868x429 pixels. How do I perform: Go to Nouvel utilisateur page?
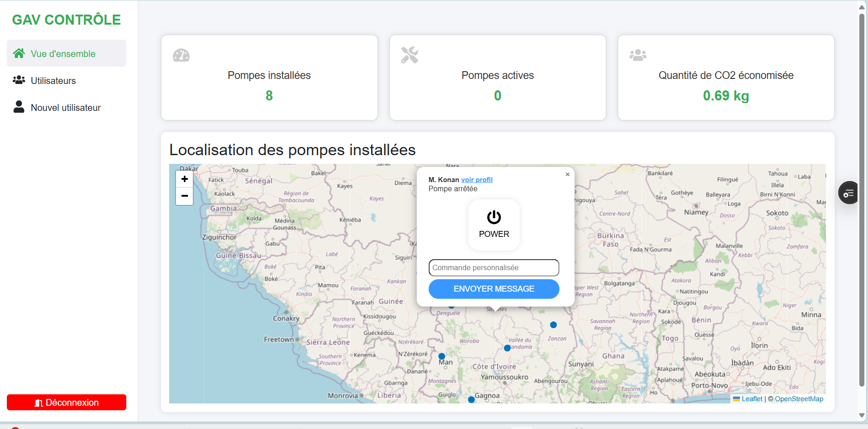tap(66, 108)
